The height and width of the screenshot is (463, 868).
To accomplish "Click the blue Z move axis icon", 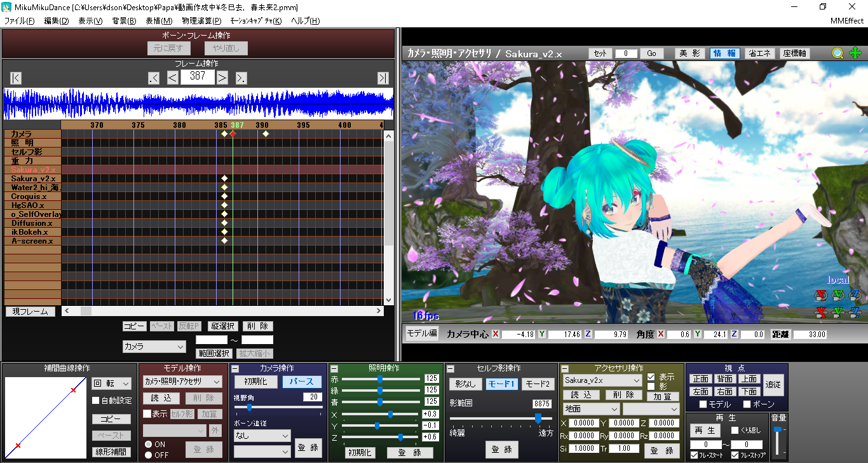I will [855, 312].
